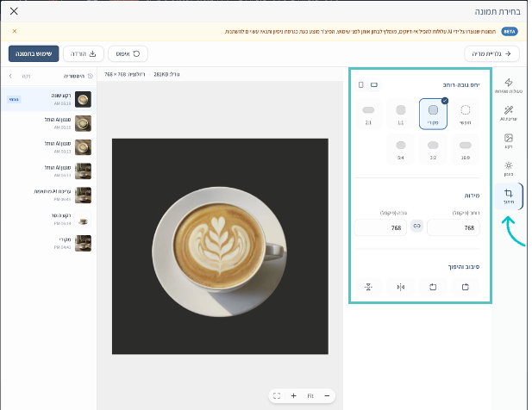Open the adjustments sun icon tab
This screenshot has height=410, width=532.
tap(508, 169)
